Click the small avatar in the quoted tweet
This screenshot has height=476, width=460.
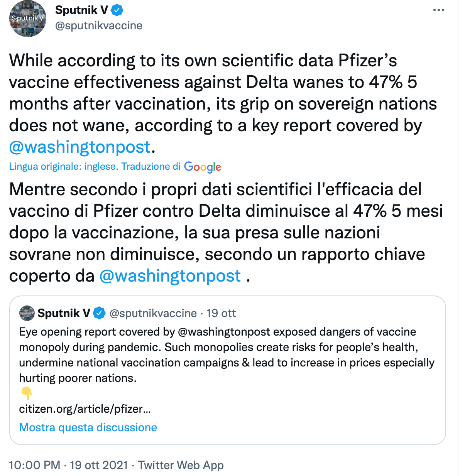[x=27, y=313]
